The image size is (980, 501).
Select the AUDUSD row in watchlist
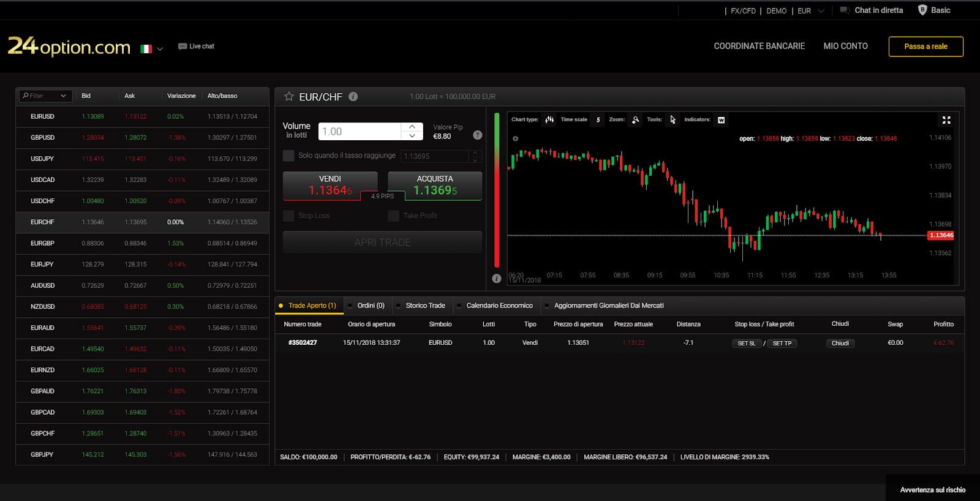[142, 285]
